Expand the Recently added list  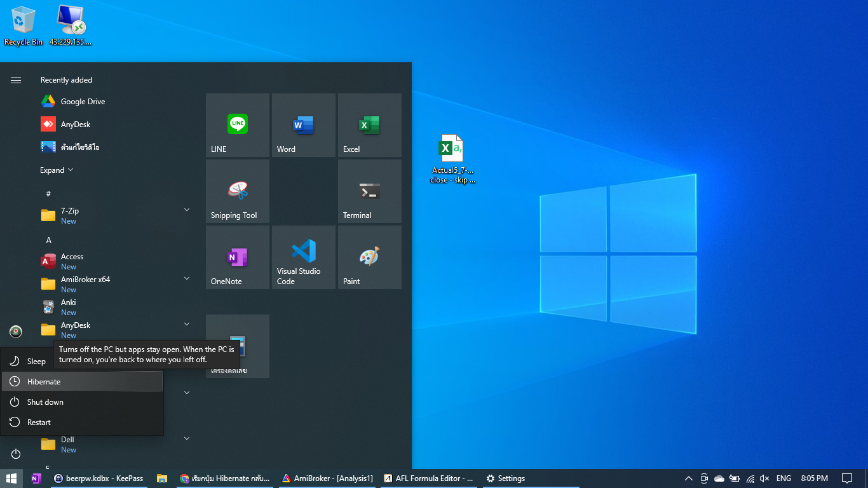[57, 170]
